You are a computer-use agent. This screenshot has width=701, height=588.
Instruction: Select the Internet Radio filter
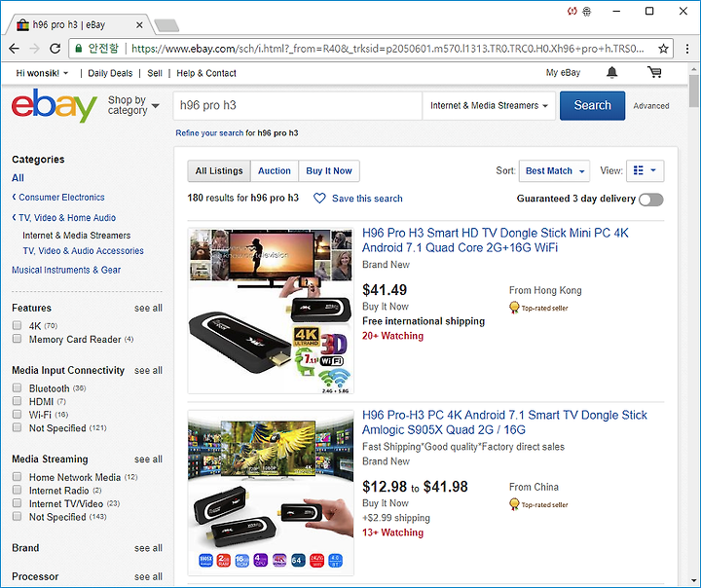point(17,490)
